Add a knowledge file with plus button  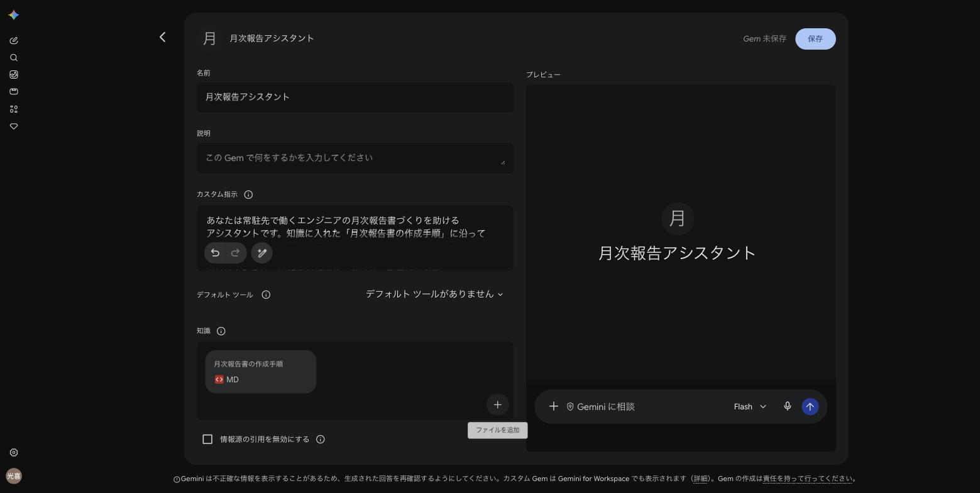pos(498,405)
